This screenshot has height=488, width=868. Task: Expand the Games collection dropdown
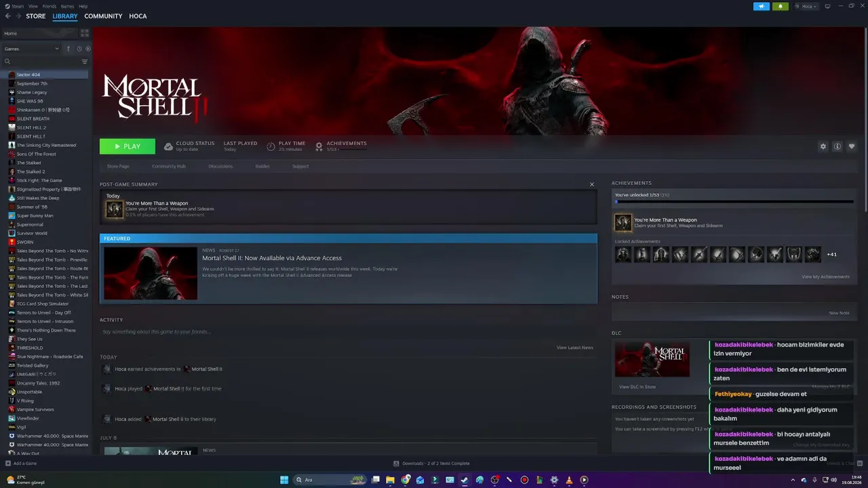(31, 49)
